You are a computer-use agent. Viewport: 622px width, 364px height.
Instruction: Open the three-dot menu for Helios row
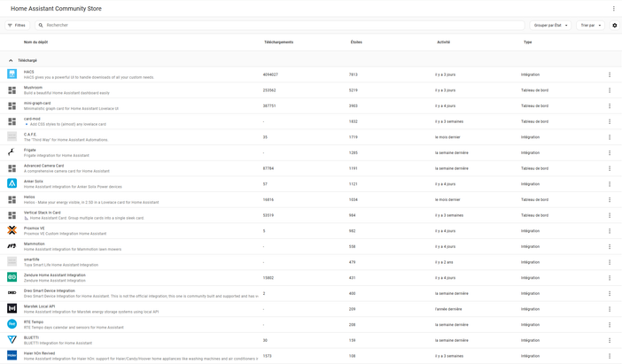[610, 199]
